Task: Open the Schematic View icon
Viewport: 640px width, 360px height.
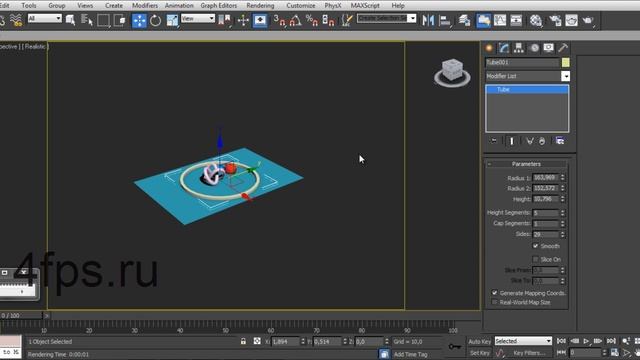Action: tap(516, 20)
